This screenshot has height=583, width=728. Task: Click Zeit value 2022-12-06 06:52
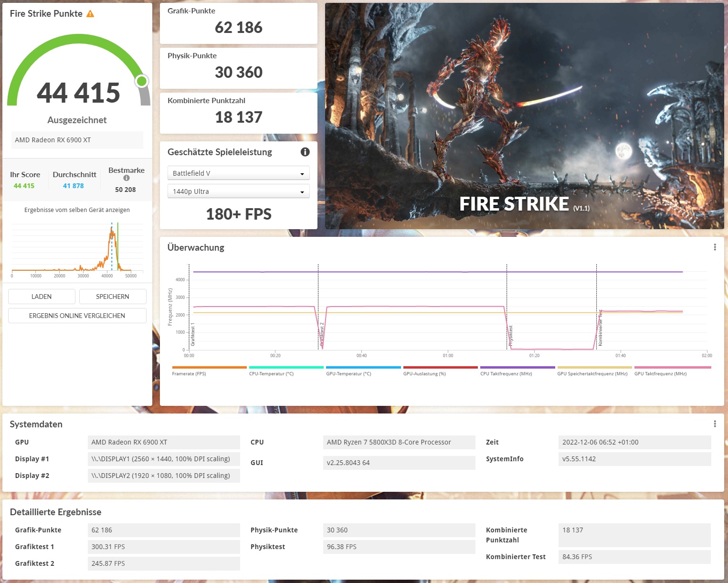pyautogui.click(x=634, y=442)
